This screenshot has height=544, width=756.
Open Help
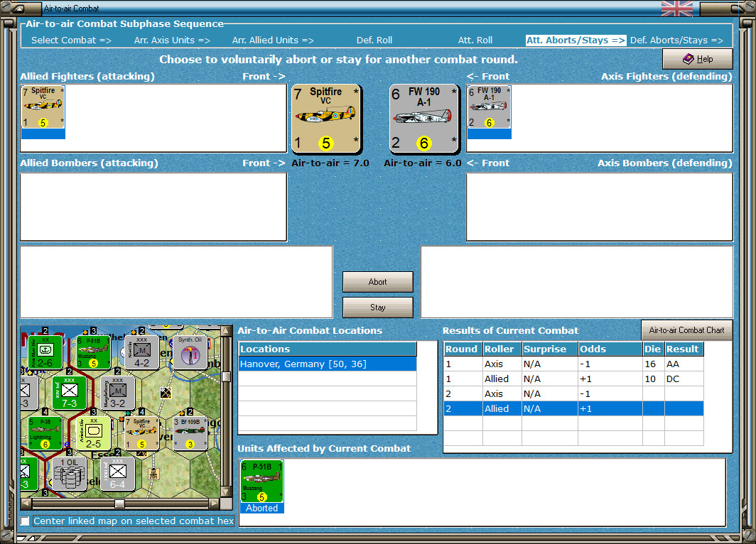point(697,59)
